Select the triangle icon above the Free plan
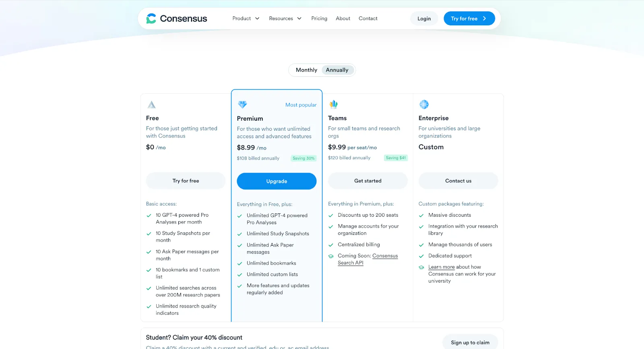644x349 pixels. tap(151, 104)
